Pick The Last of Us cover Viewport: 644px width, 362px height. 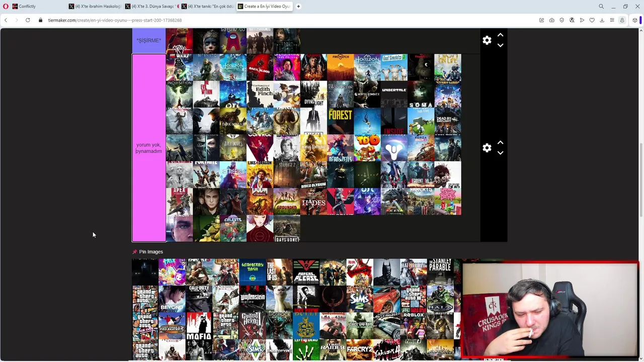(279, 271)
